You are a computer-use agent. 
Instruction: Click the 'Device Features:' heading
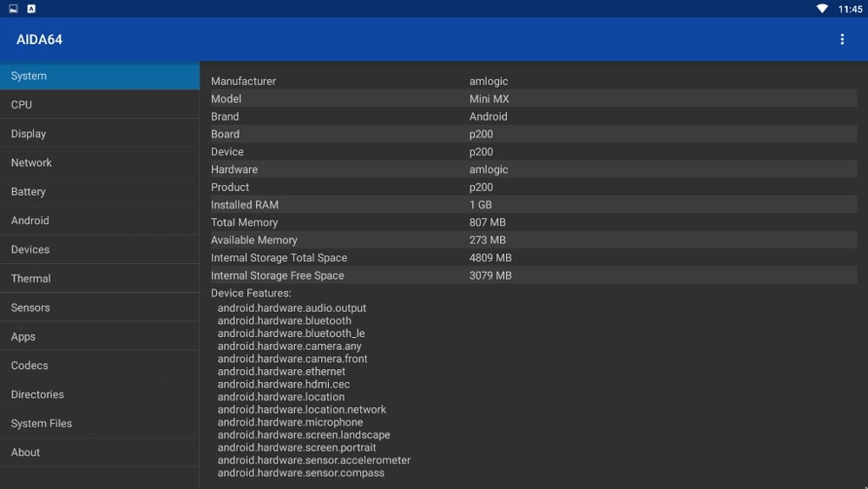tap(251, 293)
